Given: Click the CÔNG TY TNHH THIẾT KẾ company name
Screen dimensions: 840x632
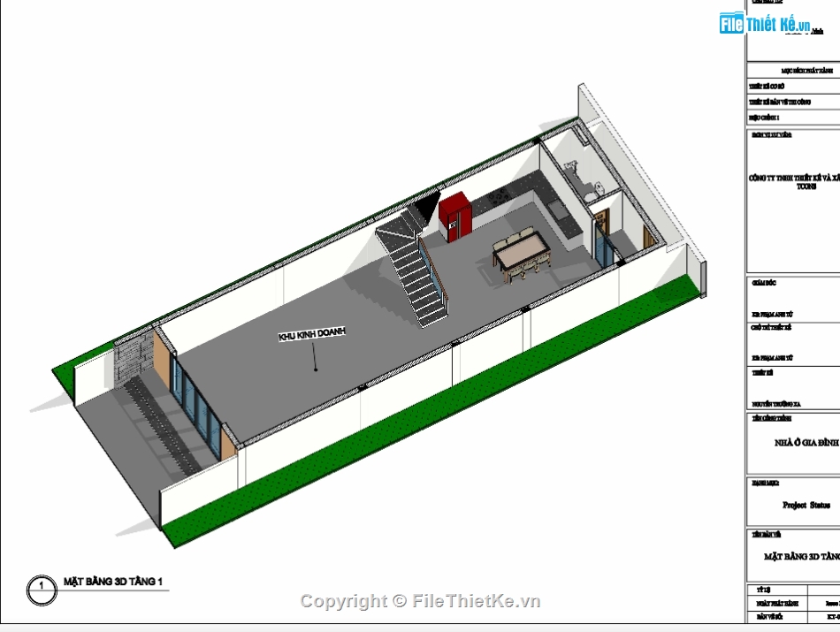Looking at the screenshot, I should click(795, 178).
